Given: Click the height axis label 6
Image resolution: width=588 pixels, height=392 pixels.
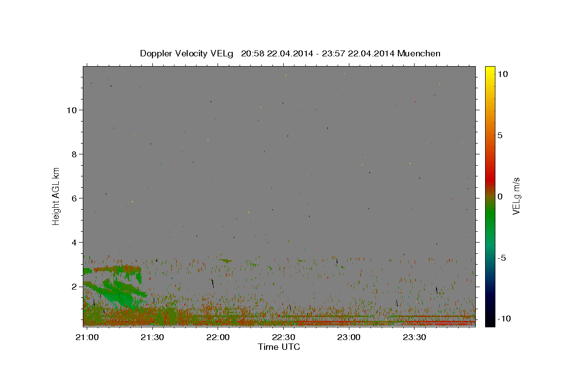Looking at the screenshot, I should click(x=73, y=198).
